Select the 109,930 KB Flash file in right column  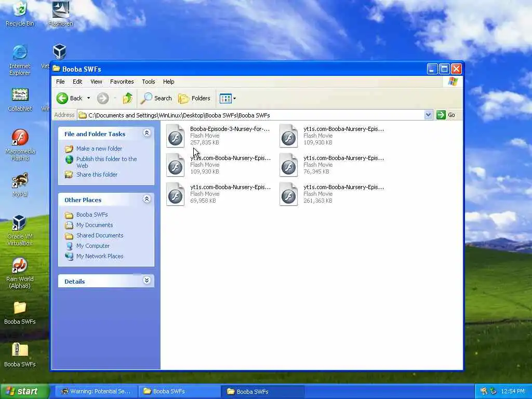289,136
